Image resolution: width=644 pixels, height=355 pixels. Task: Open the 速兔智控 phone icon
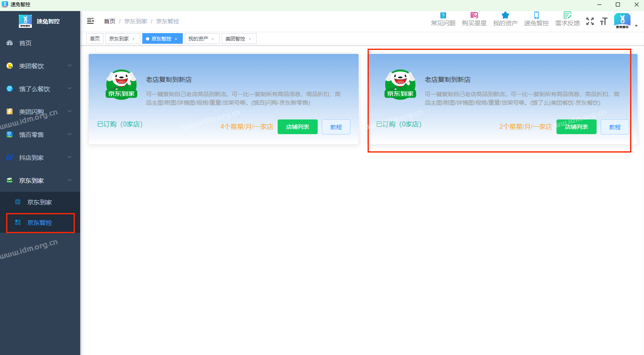(536, 15)
